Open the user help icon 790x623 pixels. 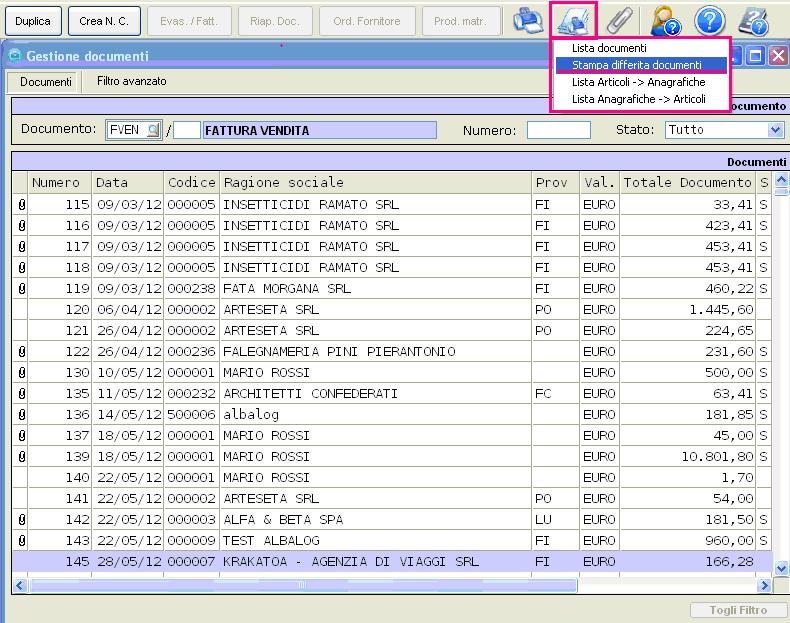coord(665,21)
